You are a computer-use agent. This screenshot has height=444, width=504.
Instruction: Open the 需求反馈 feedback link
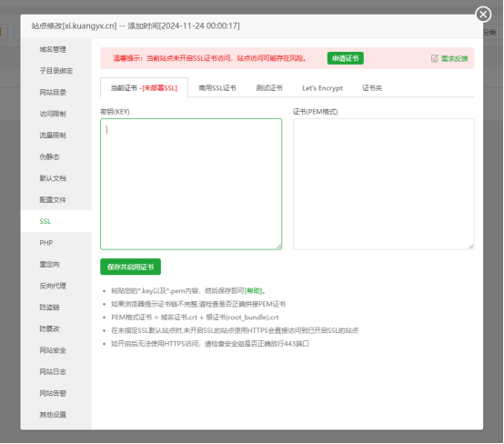click(454, 58)
